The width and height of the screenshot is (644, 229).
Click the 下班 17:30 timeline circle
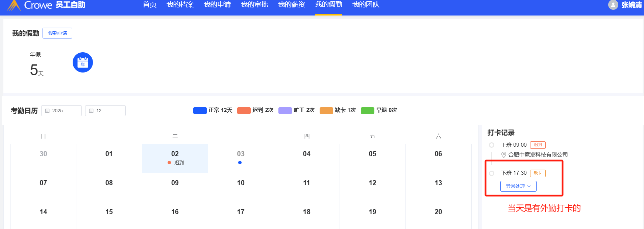tap(492, 173)
